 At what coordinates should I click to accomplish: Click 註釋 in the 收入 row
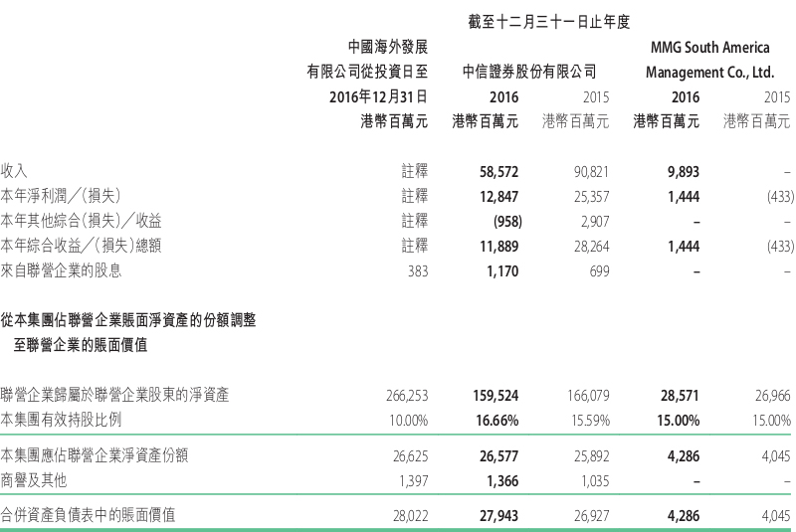pos(415,171)
